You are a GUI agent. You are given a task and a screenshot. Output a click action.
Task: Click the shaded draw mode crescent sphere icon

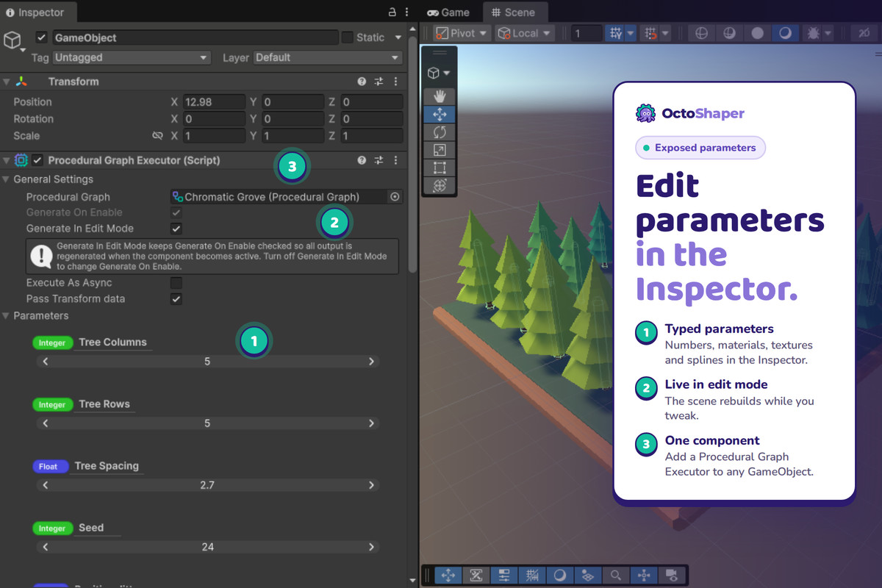[785, 33]
